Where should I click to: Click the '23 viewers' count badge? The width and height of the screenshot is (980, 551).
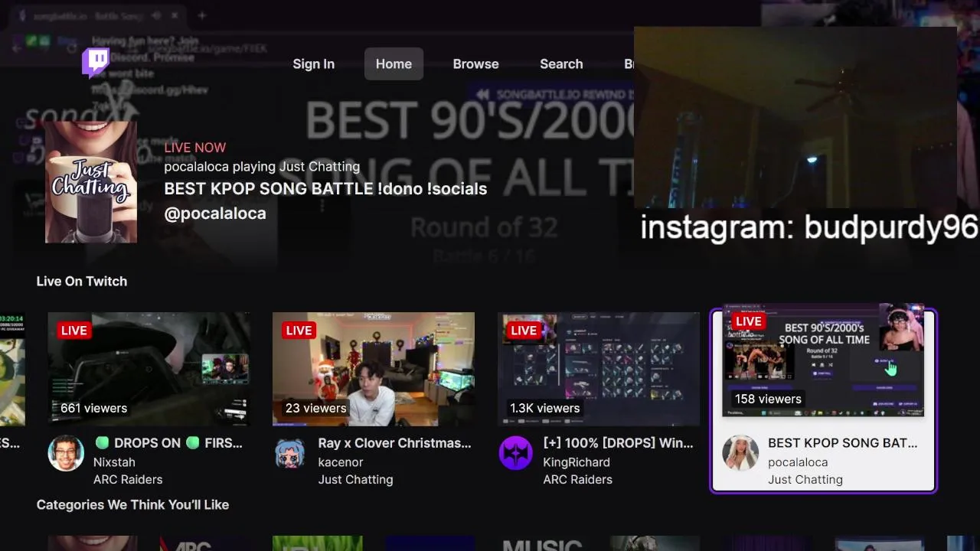click(x=316, y=409)
